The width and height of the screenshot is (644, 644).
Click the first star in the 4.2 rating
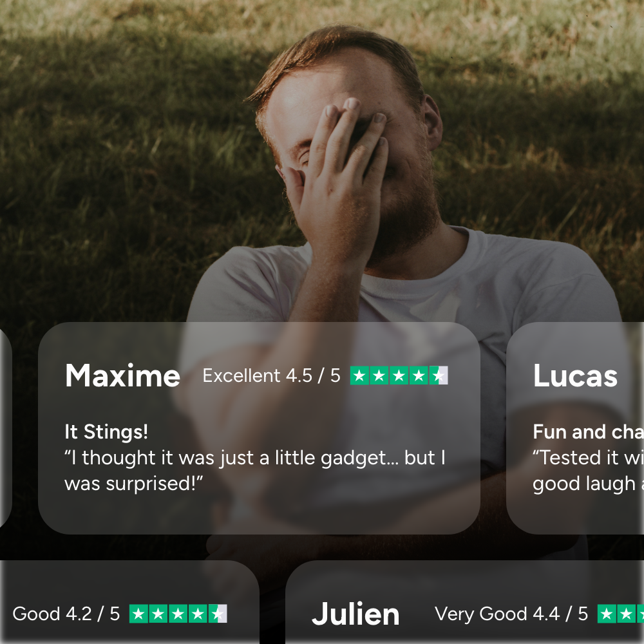[139, 614]
